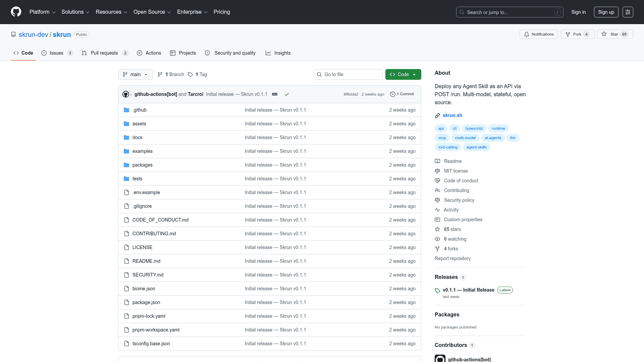This screenshot has height=362, width=644.
Task: Open the v0.1.1 Initial Release link
Action: coord(468,290)
